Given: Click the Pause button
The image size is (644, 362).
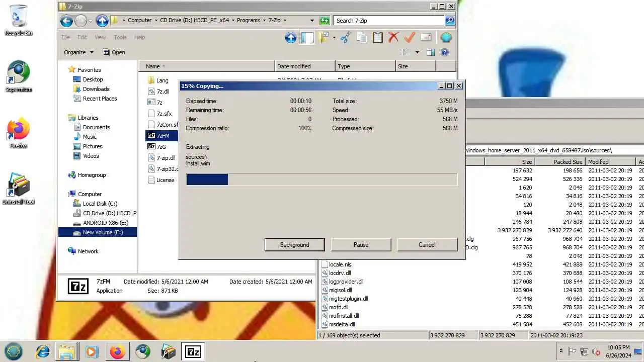Looking at the screenshot, I should [x=361, y=245].
